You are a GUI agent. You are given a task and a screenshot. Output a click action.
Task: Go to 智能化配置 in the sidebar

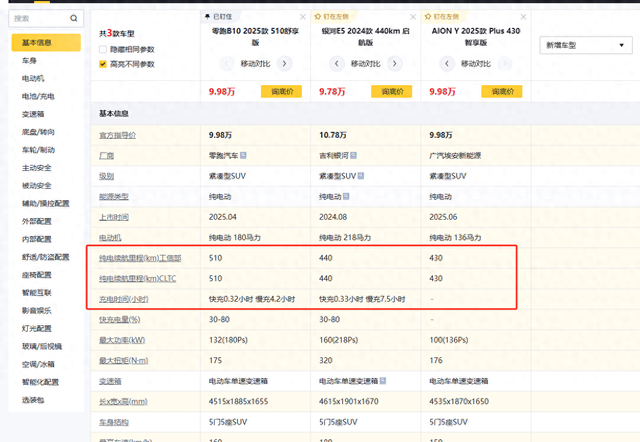[40, 382]
